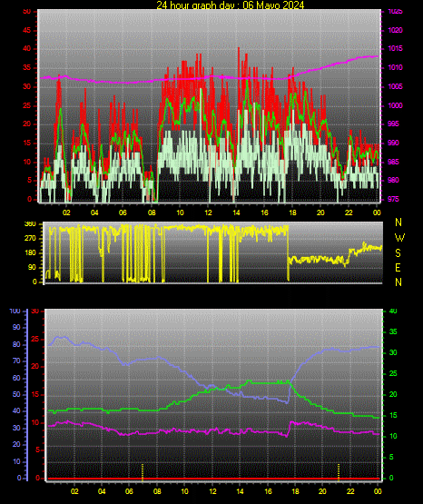Image resolution: width=423 pixels, height=504 pixels.
Task: Click the 360 degrees axis label
Action: point(30,224)
